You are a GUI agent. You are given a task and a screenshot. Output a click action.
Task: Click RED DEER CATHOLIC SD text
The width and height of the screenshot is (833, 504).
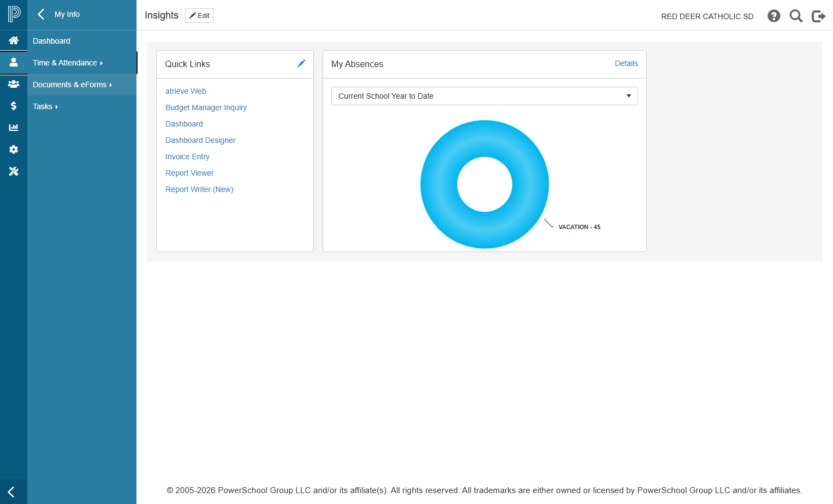pos(707,16)
